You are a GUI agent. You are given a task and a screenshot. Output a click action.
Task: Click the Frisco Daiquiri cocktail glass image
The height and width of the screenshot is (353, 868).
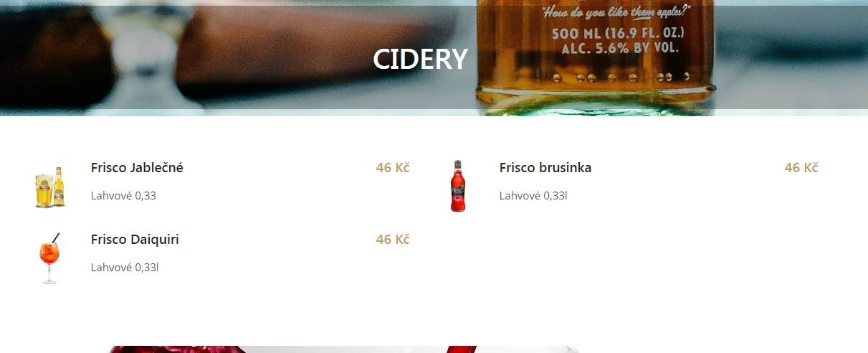coord(49,258)
